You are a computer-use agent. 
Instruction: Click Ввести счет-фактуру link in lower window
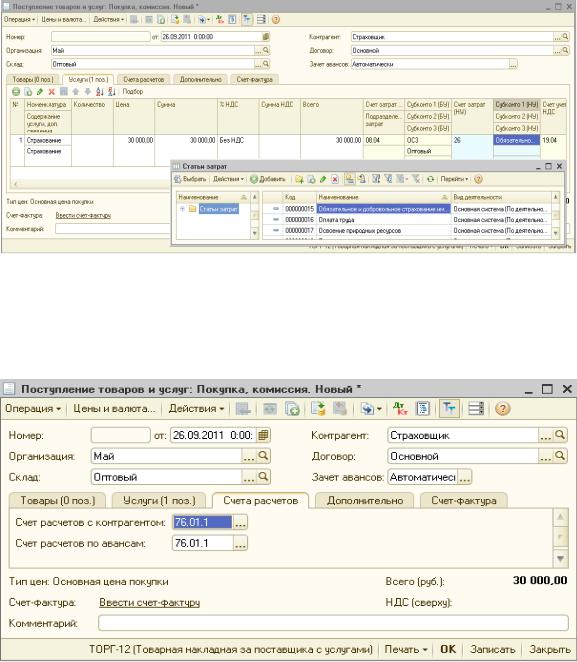click(149, 602)
